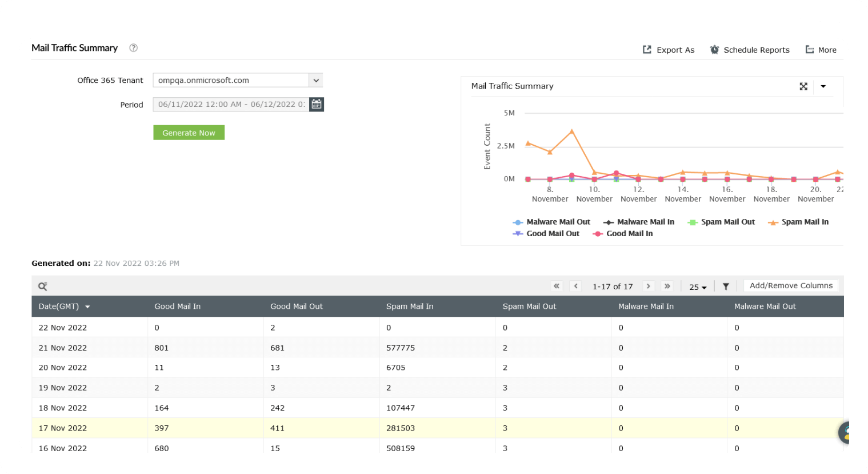Click the Generate Now button
Screen dimensions: 868x474
189,132
